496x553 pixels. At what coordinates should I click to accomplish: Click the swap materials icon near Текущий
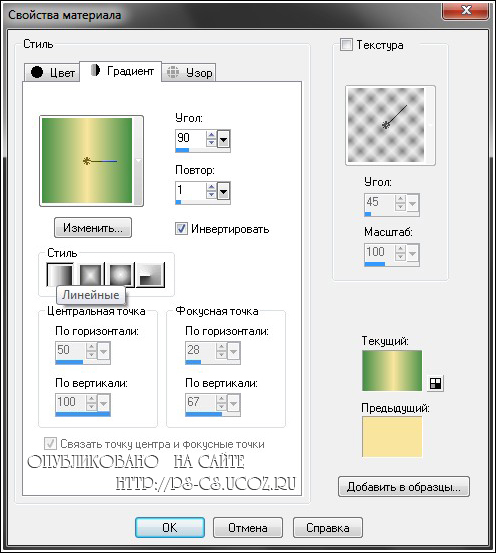click(435, 383)
